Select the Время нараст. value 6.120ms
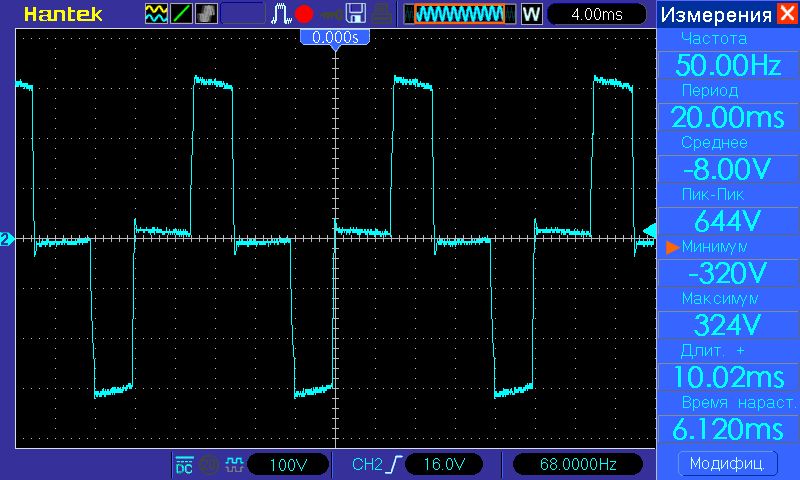The height and width of the screenshot is (480, 800). point(728,430)
